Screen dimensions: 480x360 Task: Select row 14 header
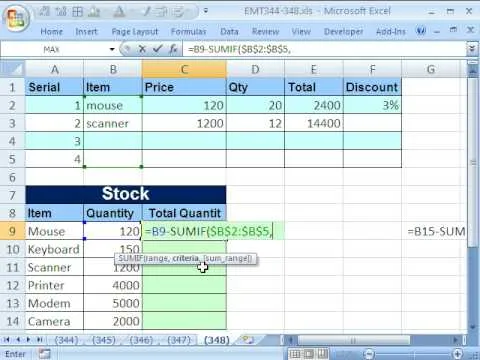pos(12,321)
